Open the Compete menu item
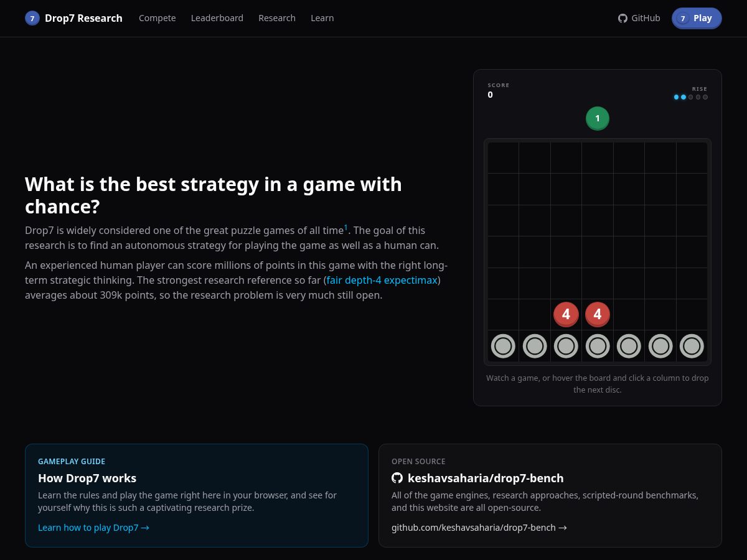This screenshot has width=747, height=560. [157, 18]
